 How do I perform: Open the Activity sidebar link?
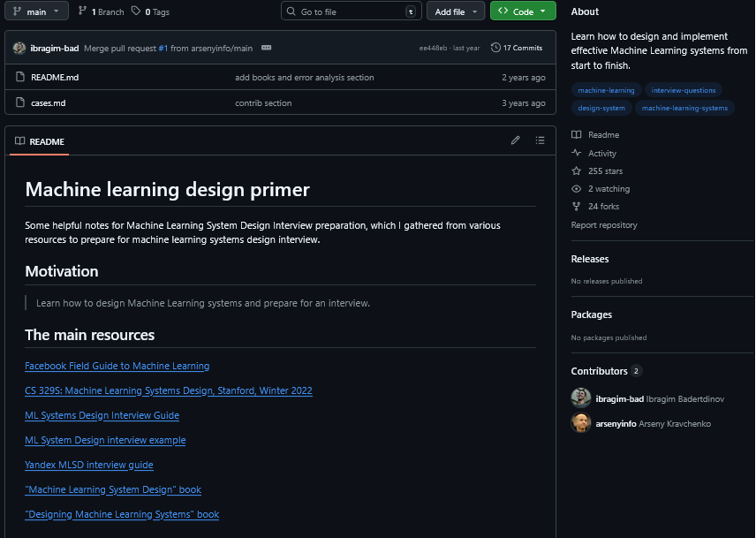click(x=602, y=154)
